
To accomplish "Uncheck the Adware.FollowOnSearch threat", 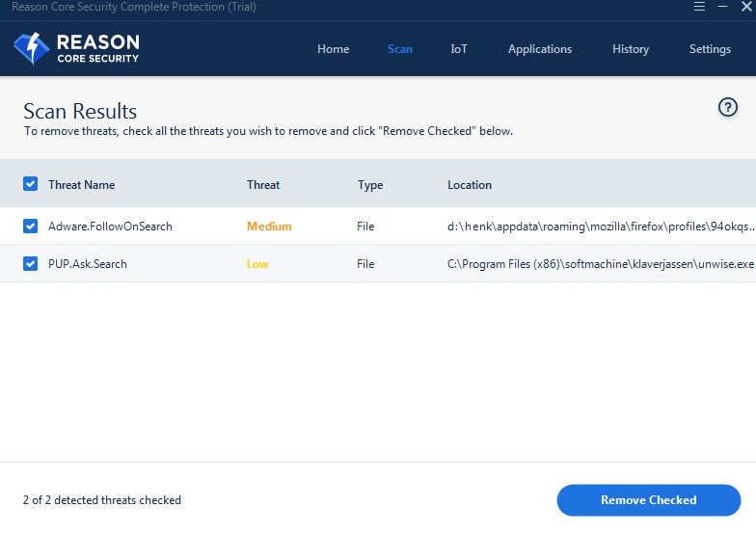I will point(31,226).
